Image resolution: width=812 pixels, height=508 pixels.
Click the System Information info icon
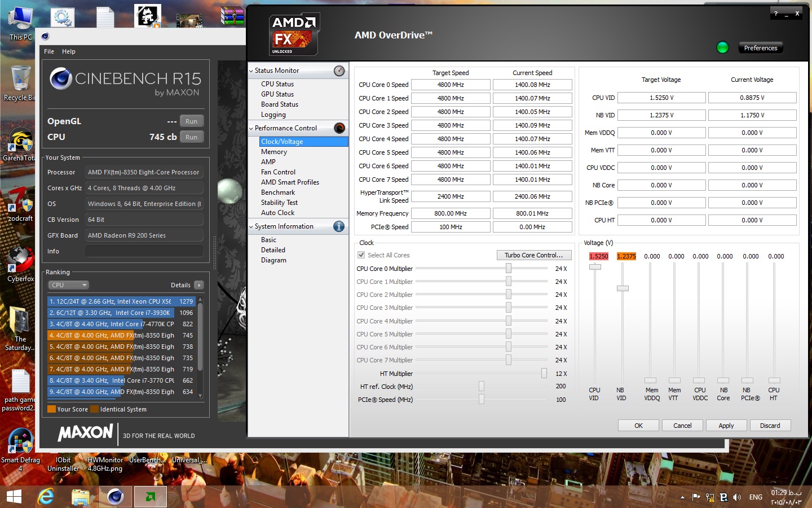(339, 226)
